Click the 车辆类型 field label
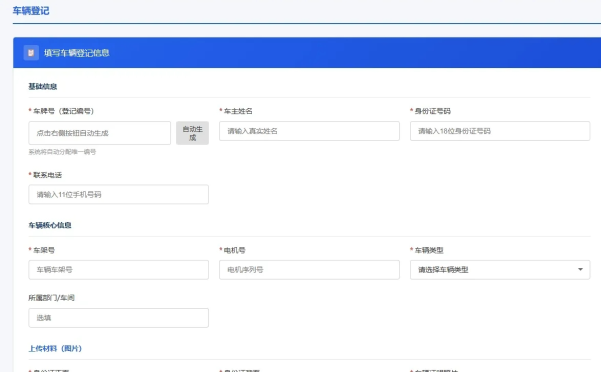Image resolution: width=601 pixels, height=372 pixels. pos(429,250)
